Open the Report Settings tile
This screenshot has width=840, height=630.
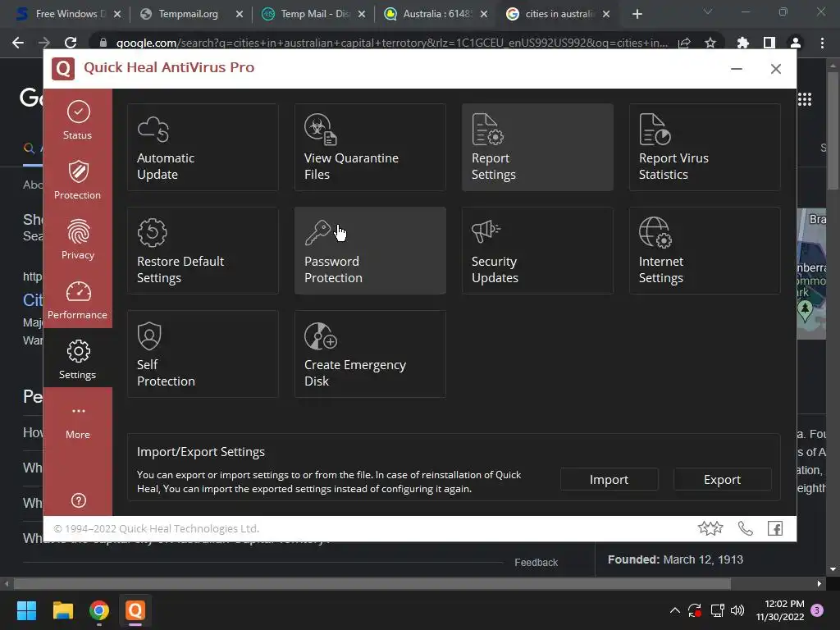coord(537,147)
